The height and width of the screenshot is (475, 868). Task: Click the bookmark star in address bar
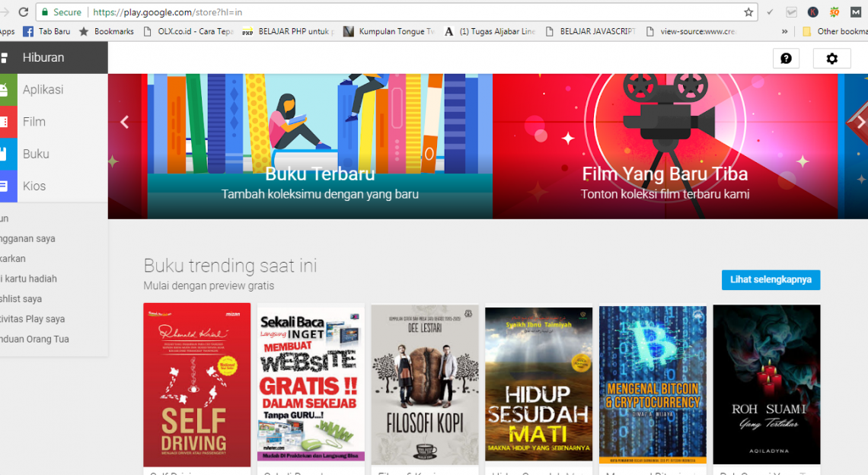tap(748, 12)
